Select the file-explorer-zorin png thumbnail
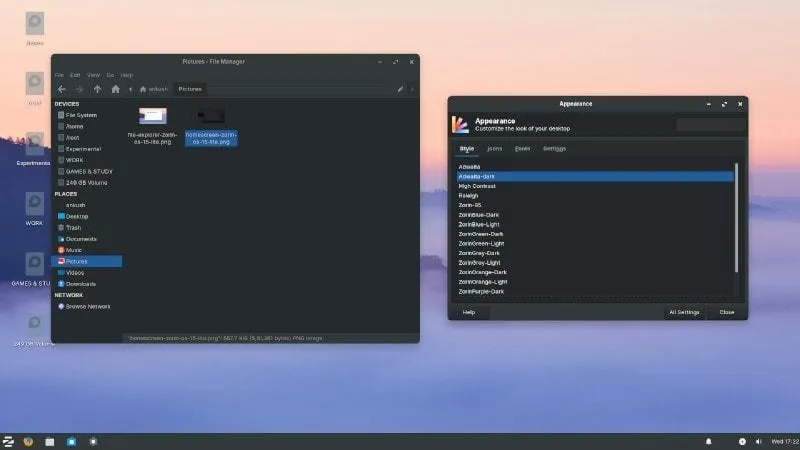 [x=153, y=118]
